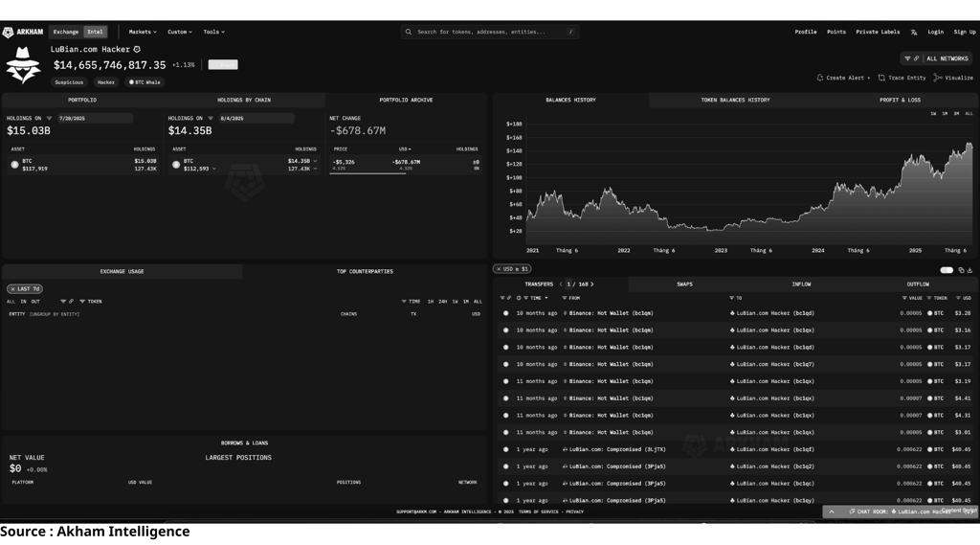
Task: Switch to Exchange mode in the header toggle
Action: [x=66, y=32]
